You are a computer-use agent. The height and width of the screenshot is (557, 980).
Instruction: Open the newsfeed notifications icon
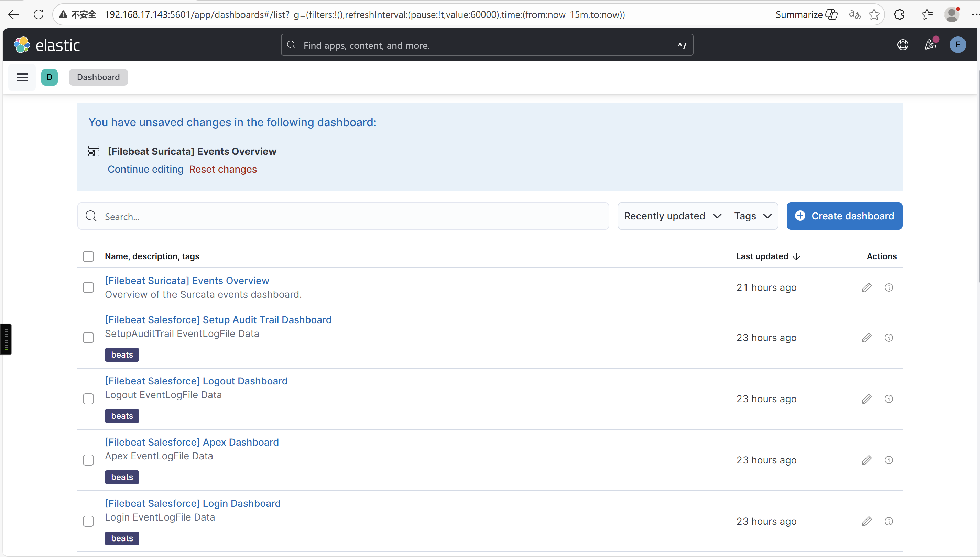click(x=930, y=45)
